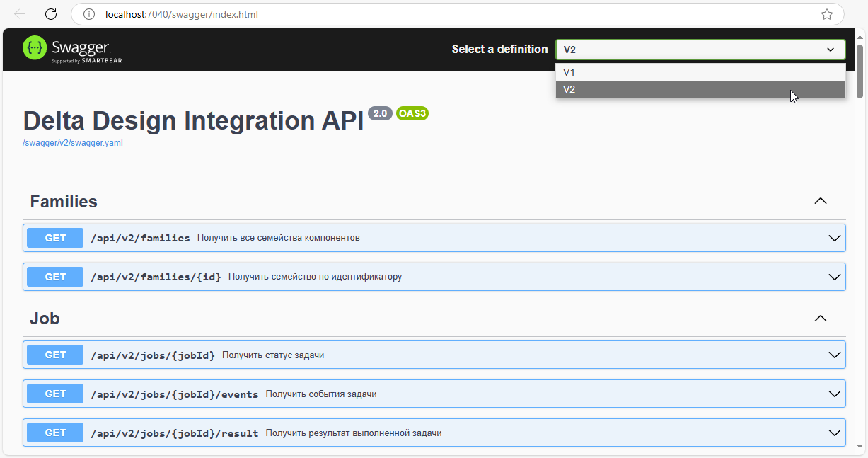The image size is (868, 458).
Task: Collapse the Families section chevron
Action: coord(821,201)
